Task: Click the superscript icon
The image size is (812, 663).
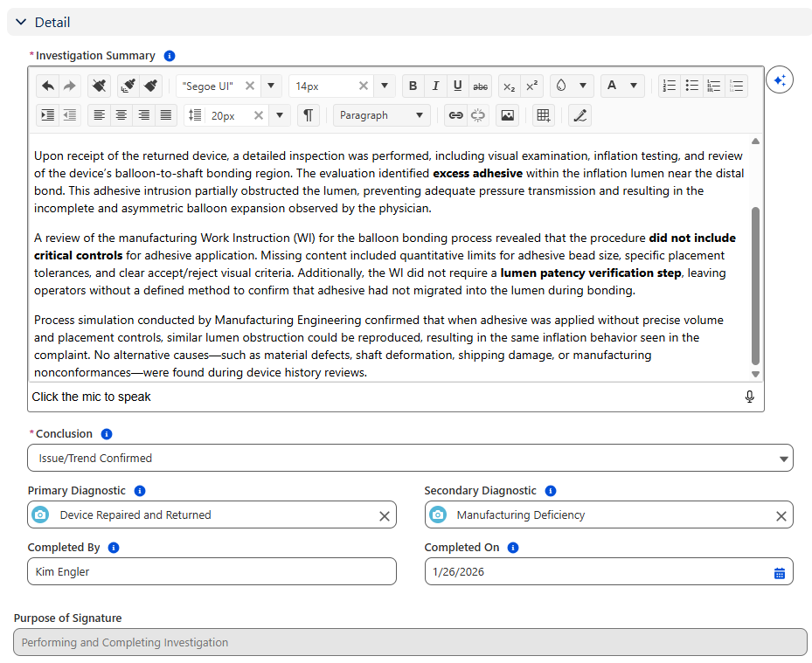Action: pyautogui.click(x=531, y=86)
